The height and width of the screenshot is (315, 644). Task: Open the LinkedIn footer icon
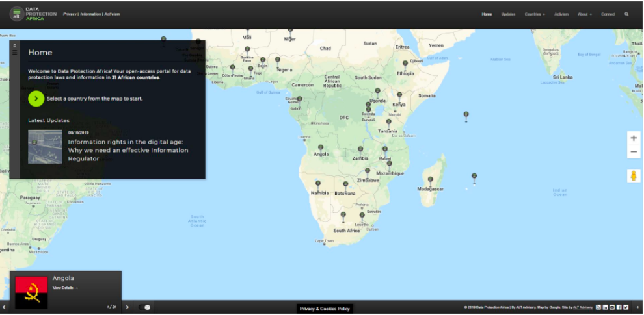pos(605,307)
